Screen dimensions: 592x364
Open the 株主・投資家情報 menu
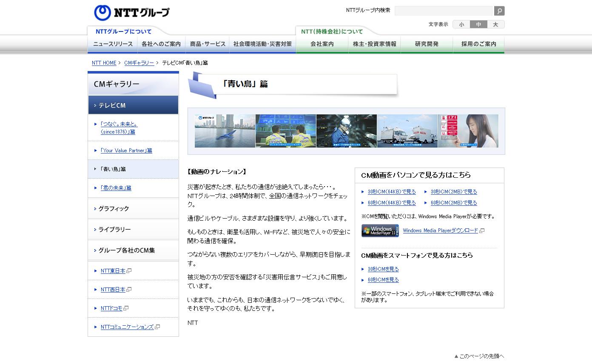[375, 44]
